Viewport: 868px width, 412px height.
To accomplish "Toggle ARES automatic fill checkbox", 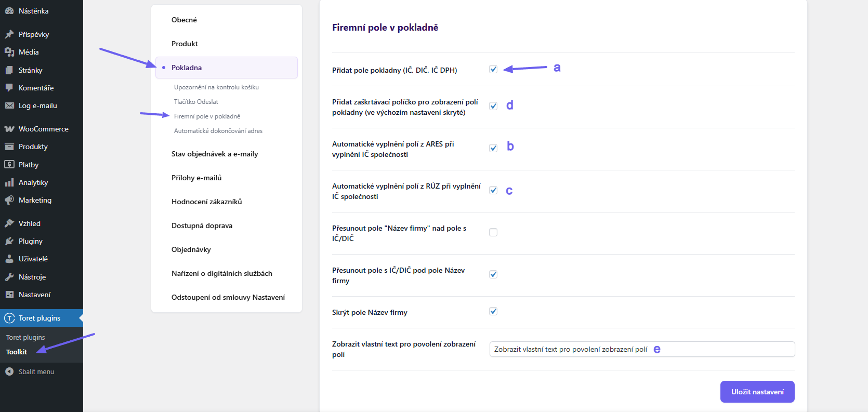I will coord(493,148).
